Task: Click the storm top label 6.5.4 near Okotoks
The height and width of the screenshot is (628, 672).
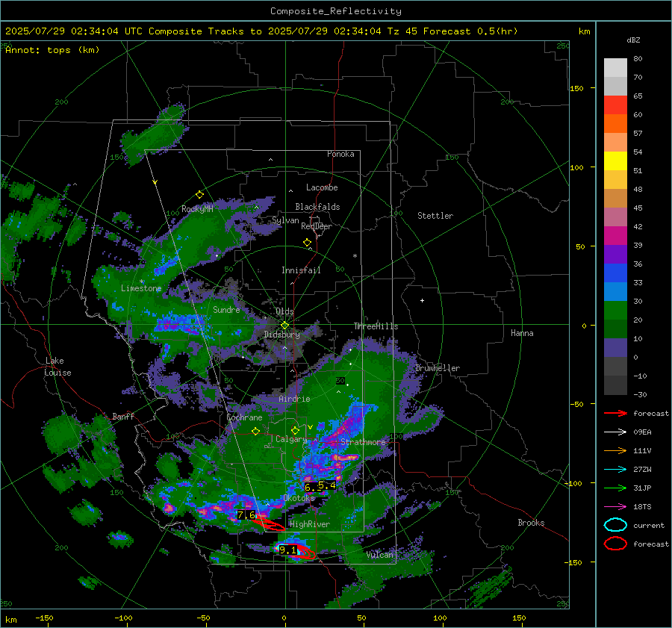Action: (320, 486)
